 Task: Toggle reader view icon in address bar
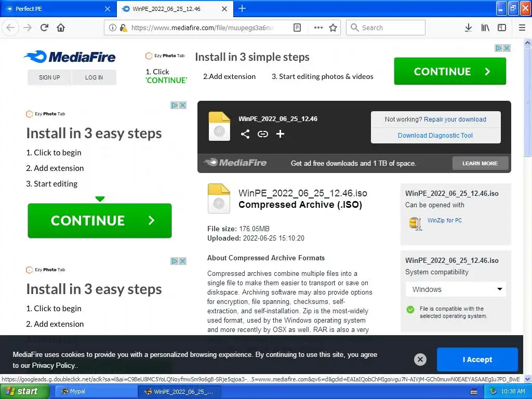click(297, 28)
